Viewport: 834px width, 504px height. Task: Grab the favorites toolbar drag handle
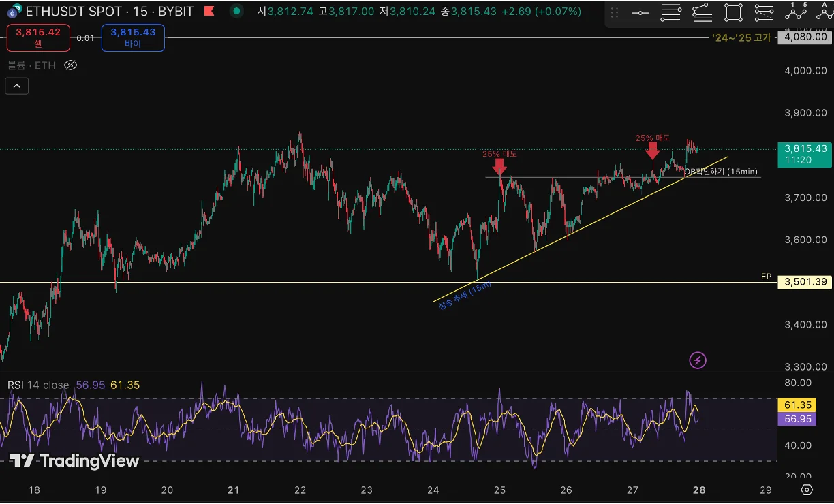615,13
